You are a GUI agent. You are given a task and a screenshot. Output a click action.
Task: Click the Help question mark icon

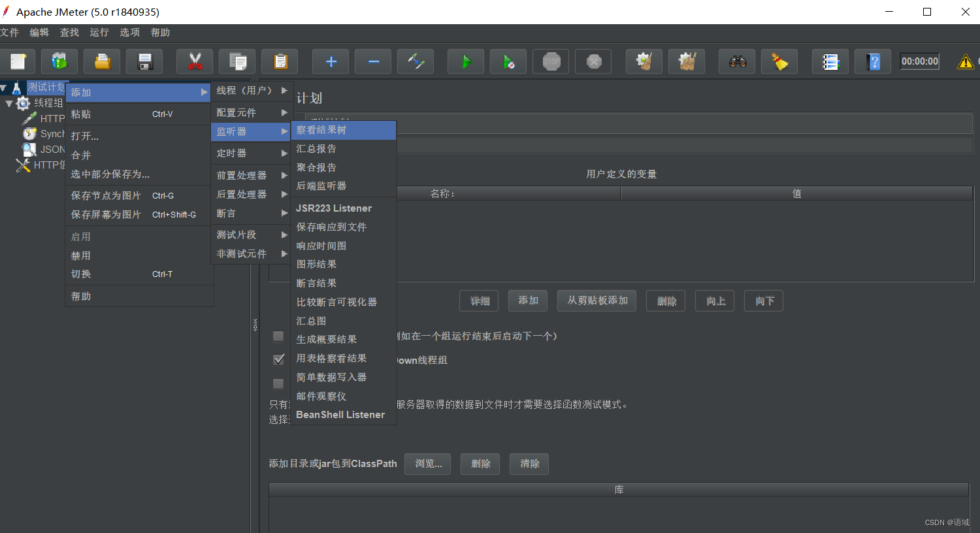[873, 61]
